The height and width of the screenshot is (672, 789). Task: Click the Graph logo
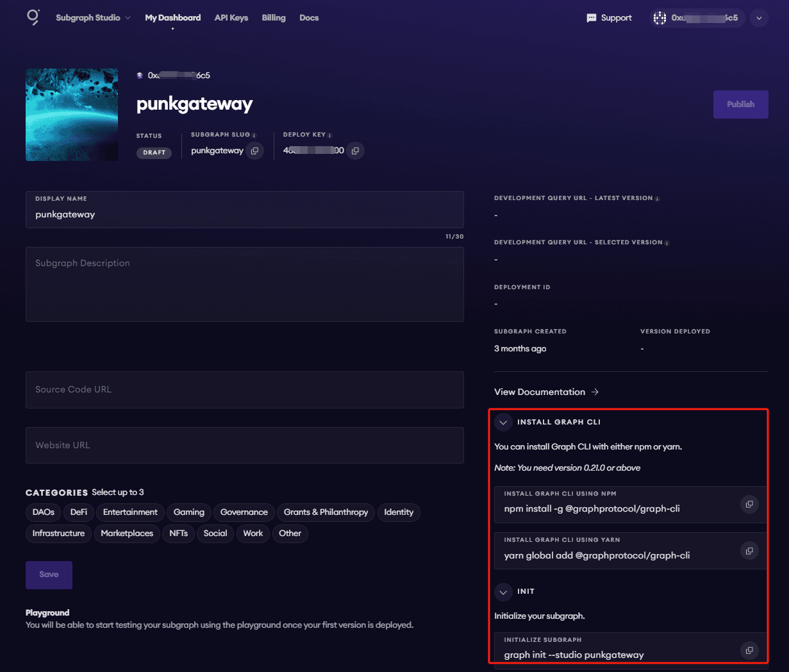(x=33, y=17)
